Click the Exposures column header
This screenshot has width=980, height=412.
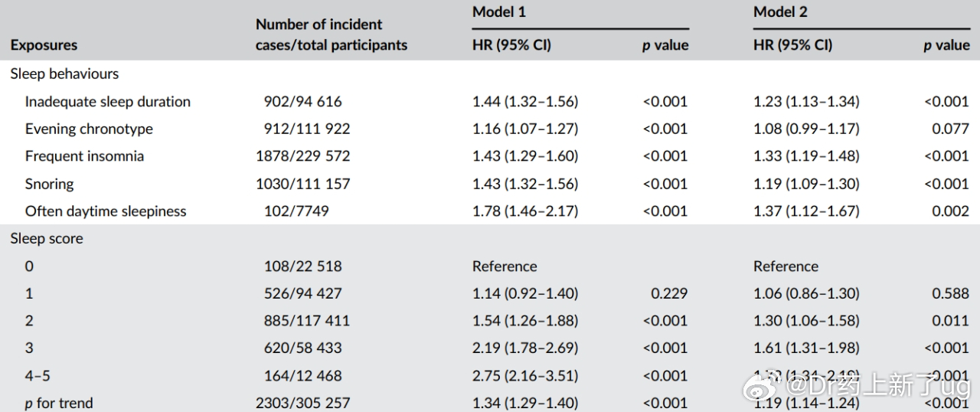click(x=44, y=45)
